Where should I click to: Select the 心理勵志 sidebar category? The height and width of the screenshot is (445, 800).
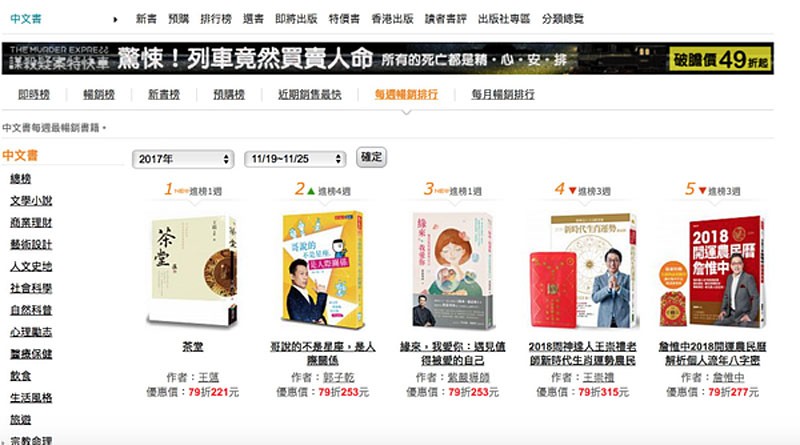31,332
